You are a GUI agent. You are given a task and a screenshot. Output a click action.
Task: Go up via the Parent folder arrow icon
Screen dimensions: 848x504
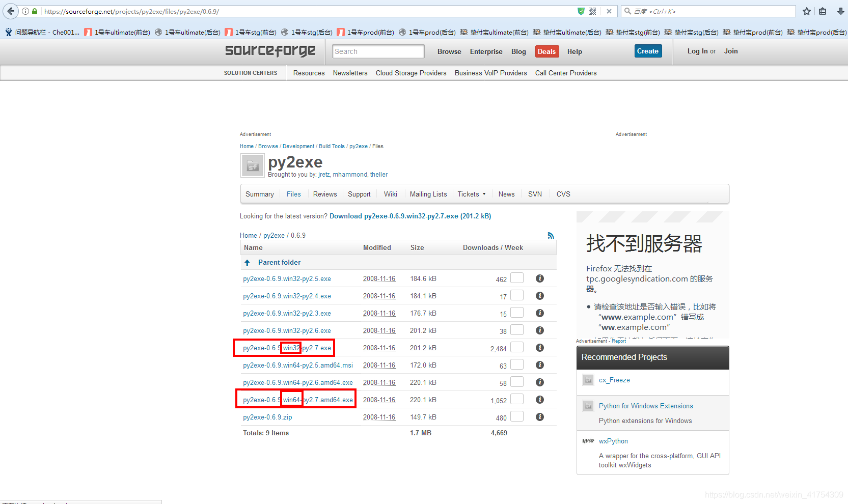tap(247, 263)
